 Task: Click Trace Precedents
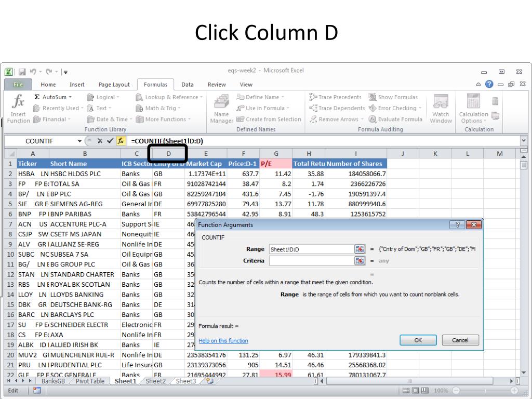point(335,97)
